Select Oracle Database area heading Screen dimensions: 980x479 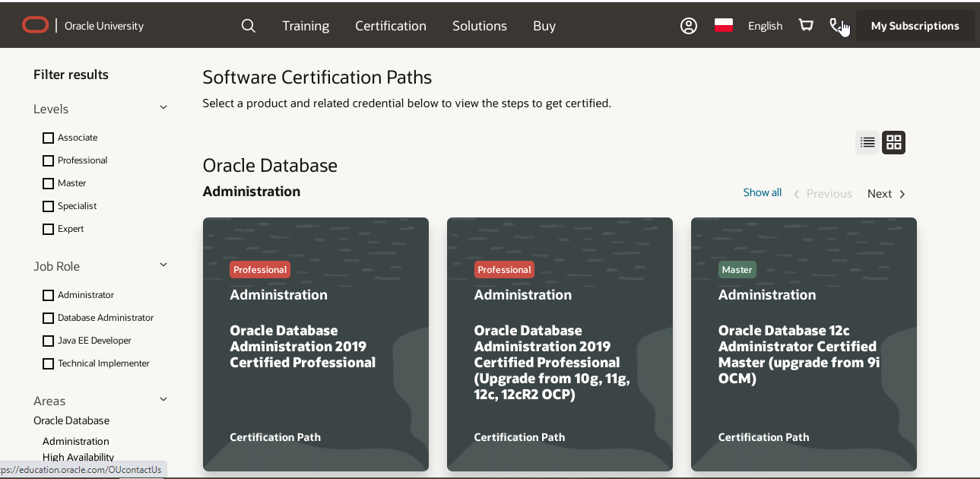(71, 420)
